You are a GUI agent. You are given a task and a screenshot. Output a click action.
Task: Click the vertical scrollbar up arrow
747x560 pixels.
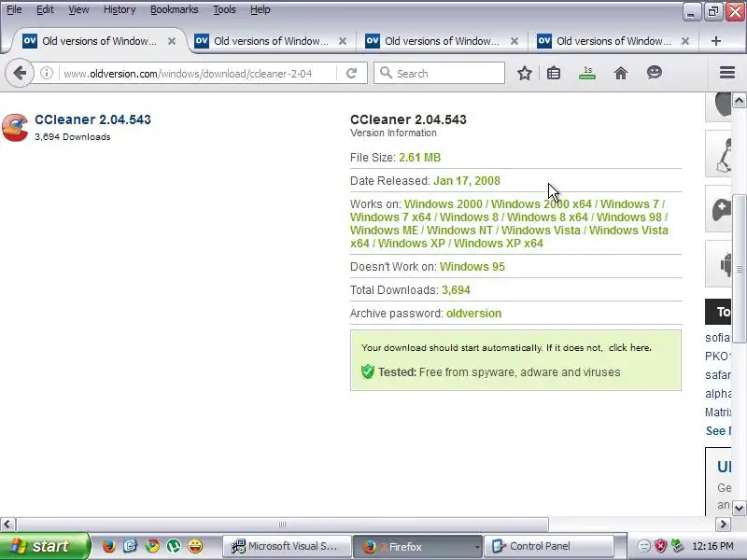(x=739, y=101)
